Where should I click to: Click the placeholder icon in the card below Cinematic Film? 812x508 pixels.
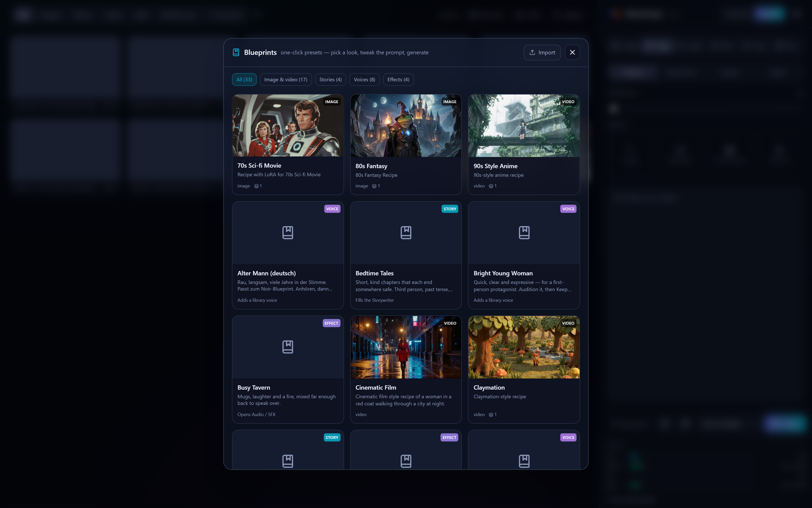406,461
